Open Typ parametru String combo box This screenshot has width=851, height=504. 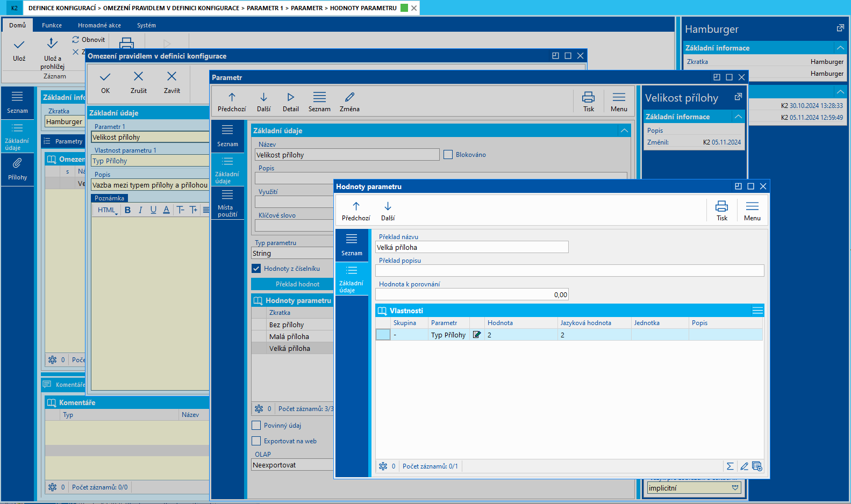(292, 254)
